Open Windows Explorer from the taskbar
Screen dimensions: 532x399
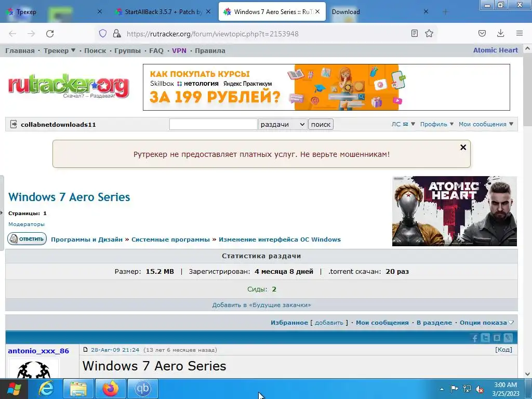click(78, 389)
